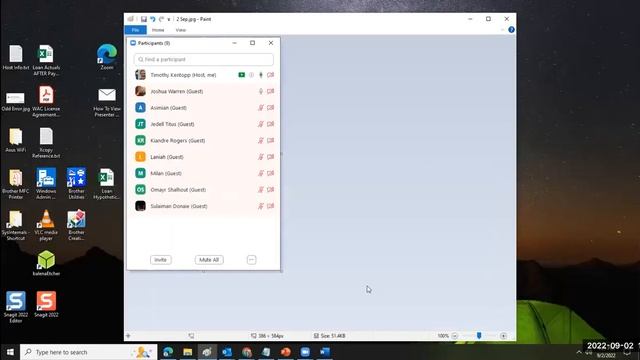Click the zoom out minus button in Paint
The image size is (640, 360).
click(x=455, y=336)
